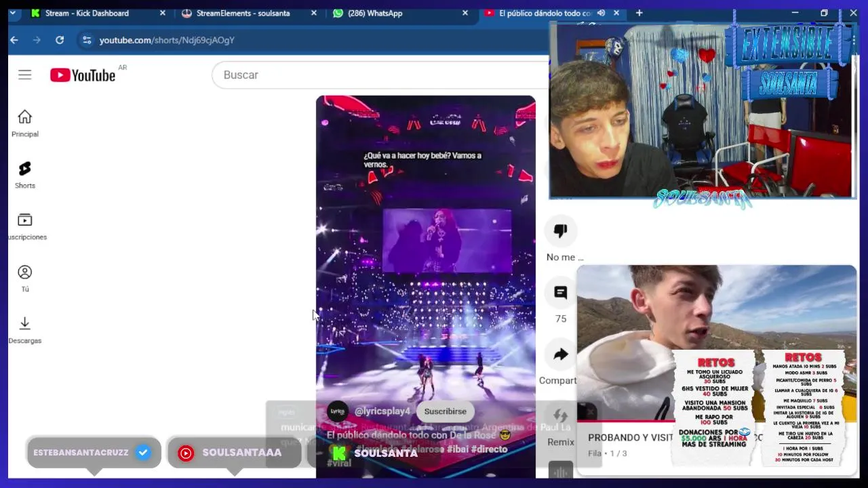
Task: Open the tab search dropdown arrow
Action: pos(12,13)
